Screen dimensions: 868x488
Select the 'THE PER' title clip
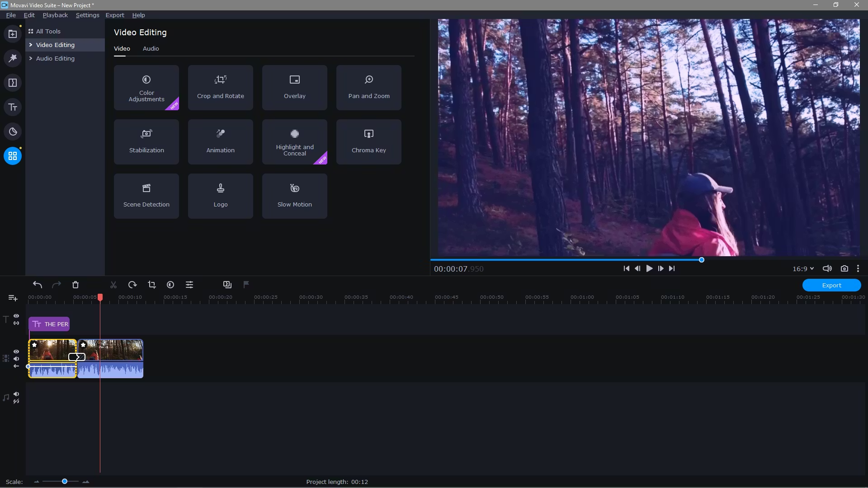tap(50, 324)
